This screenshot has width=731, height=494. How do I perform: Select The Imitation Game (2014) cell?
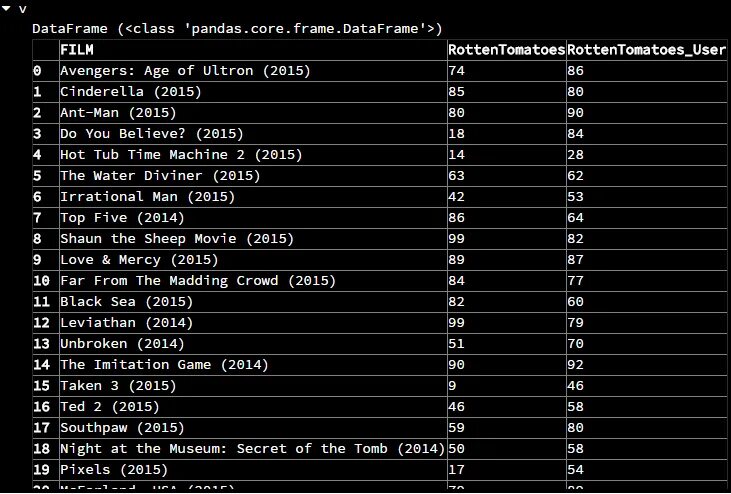(253, 364)
